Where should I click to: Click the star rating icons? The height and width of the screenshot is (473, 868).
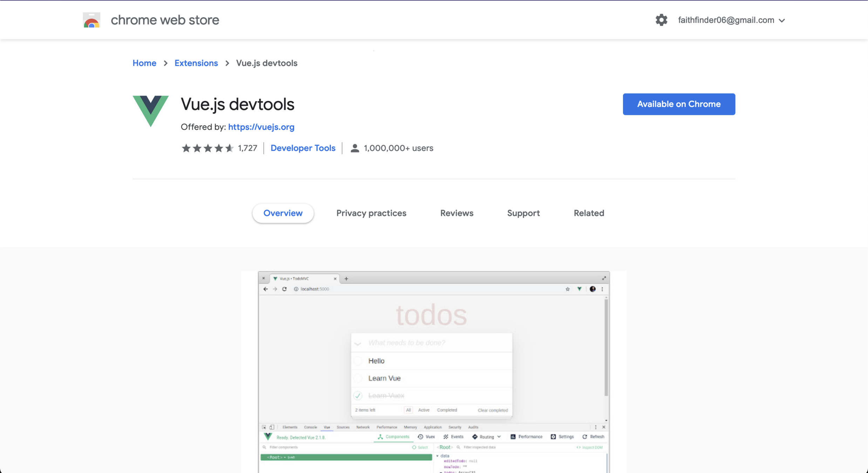point(208,148)
